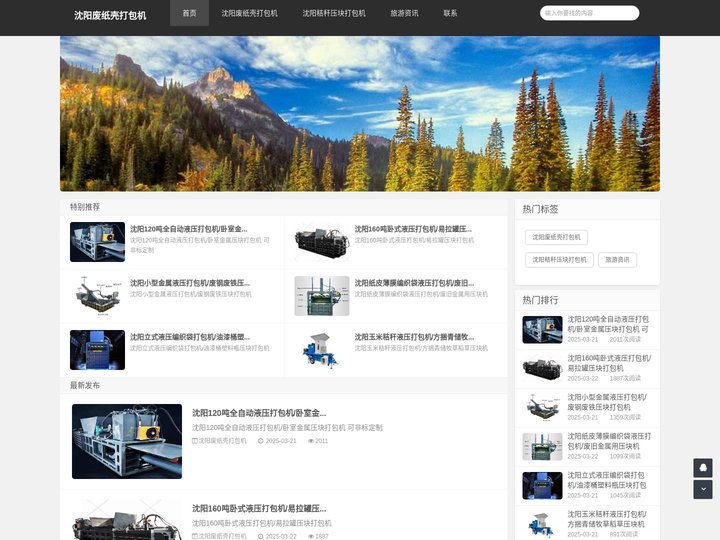Open featured title 沈阳纸皮薄膜编织袋液压打包机/废旧...
The image size is (720, 540).
pos(414,283)
